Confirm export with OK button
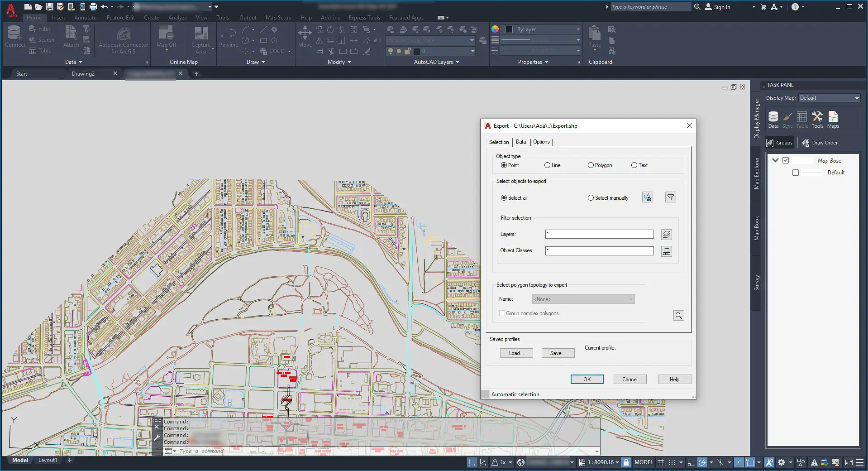 587,379
